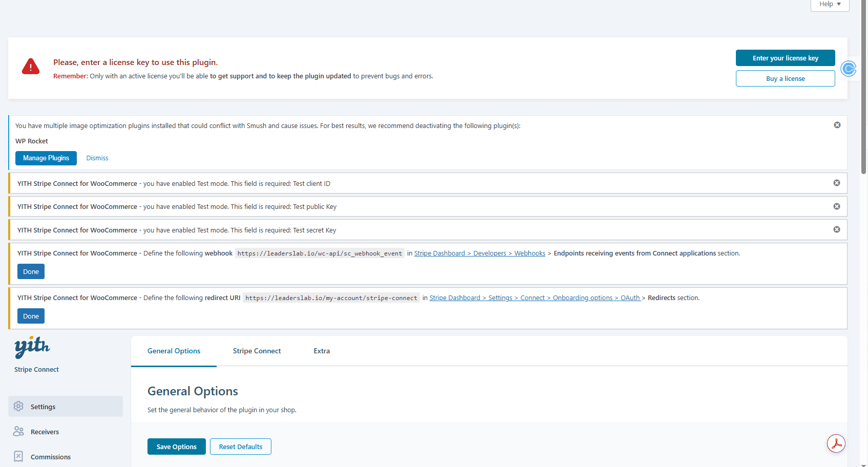Viewport: 868px width, 467px height.
Task: Open the Extra tab
Action: [322, 351]
